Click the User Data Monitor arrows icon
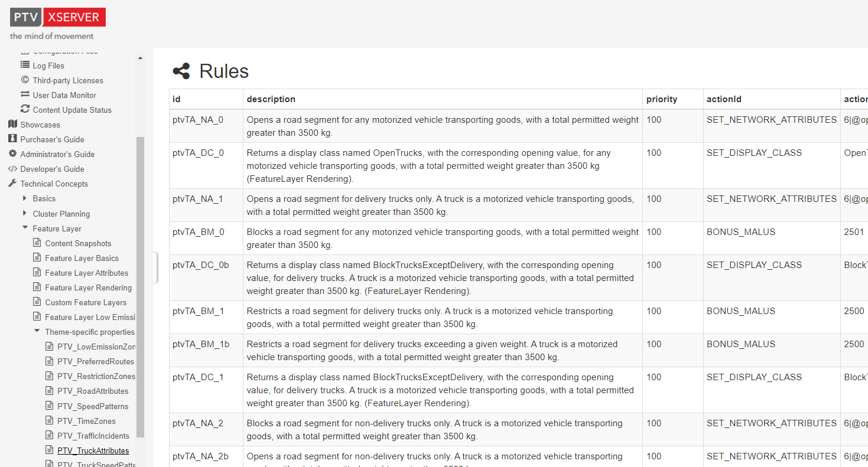The height and width of the screenshot is (467, 868). coord(25,95)
